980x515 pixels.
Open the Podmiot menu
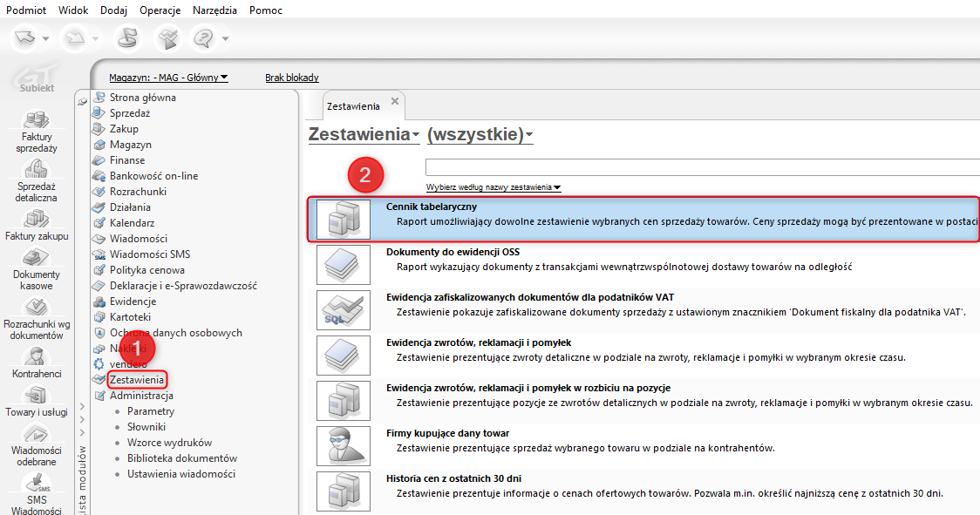pyautogui.click(x=26, y=10)
